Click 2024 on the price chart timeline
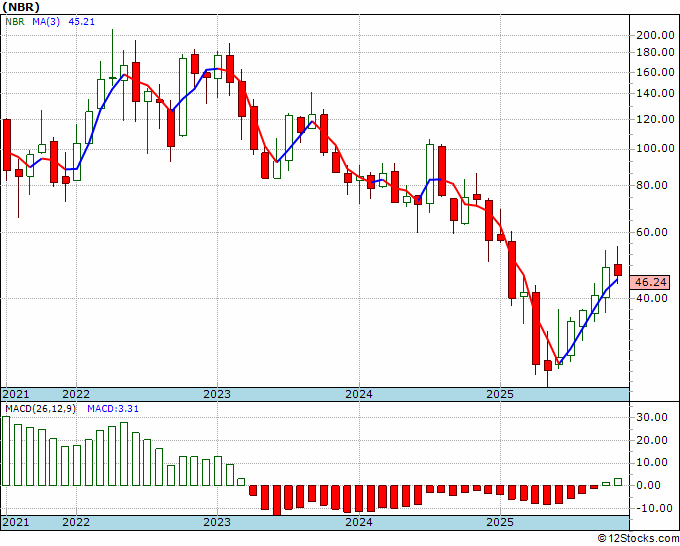This screenshot has width=680, height=546. point(359,394)
